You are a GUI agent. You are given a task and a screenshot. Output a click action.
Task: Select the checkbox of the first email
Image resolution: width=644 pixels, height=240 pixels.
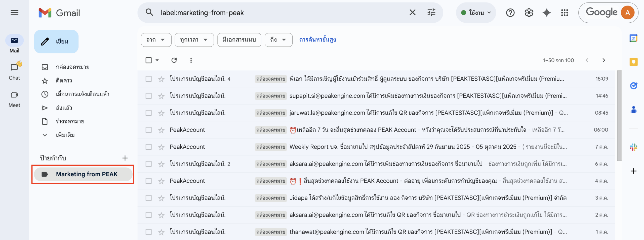tap(148, 79)
